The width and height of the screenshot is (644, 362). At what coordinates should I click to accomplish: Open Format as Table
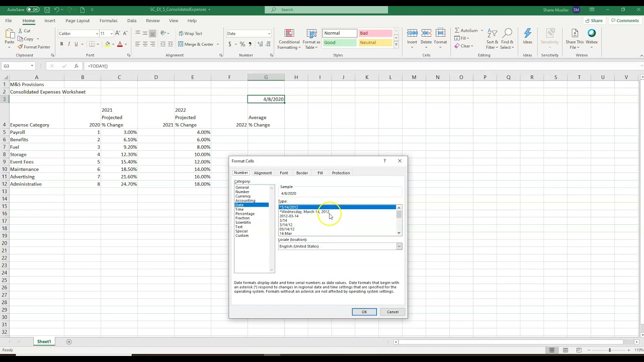click(x=311, y=39)
